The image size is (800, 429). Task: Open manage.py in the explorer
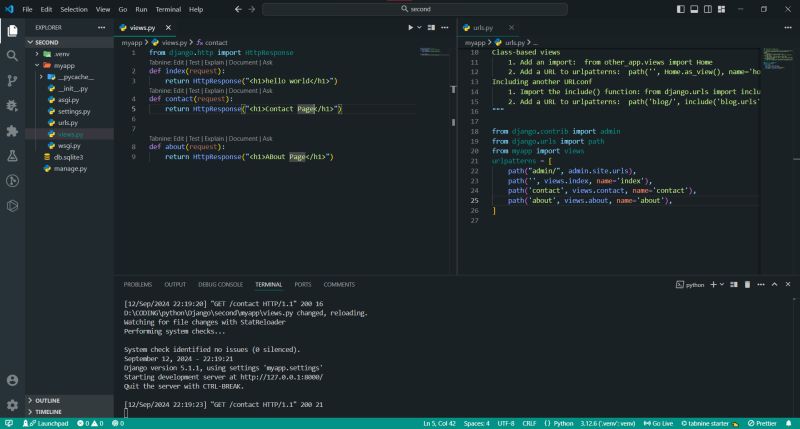(x=70, y=168)
